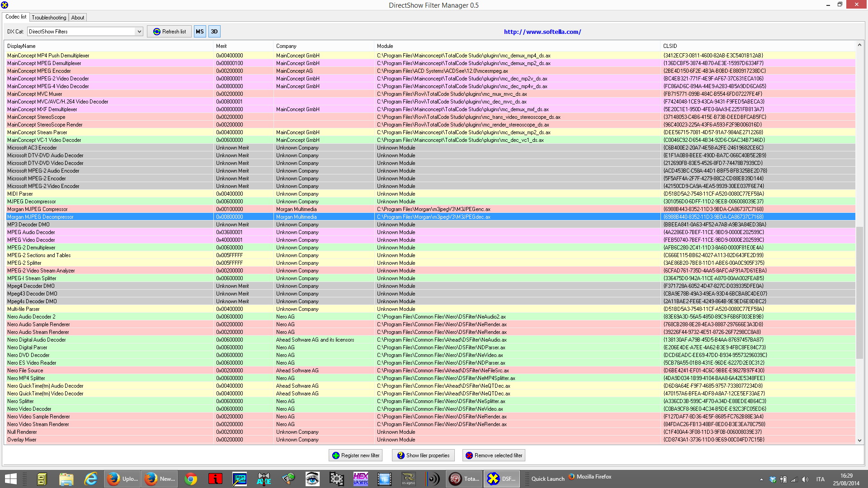
Task: Open Google Chrome from the taskbar
Action: pos(191,479)
